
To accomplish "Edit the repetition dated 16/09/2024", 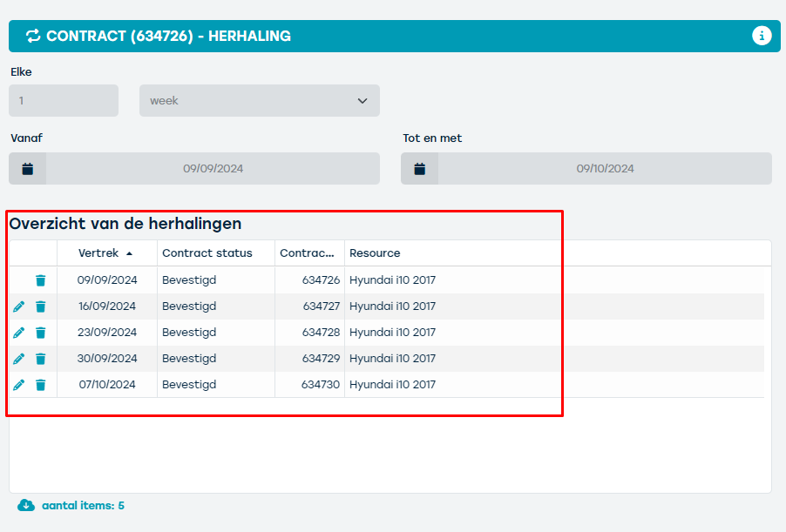I will tap(18, 306).
